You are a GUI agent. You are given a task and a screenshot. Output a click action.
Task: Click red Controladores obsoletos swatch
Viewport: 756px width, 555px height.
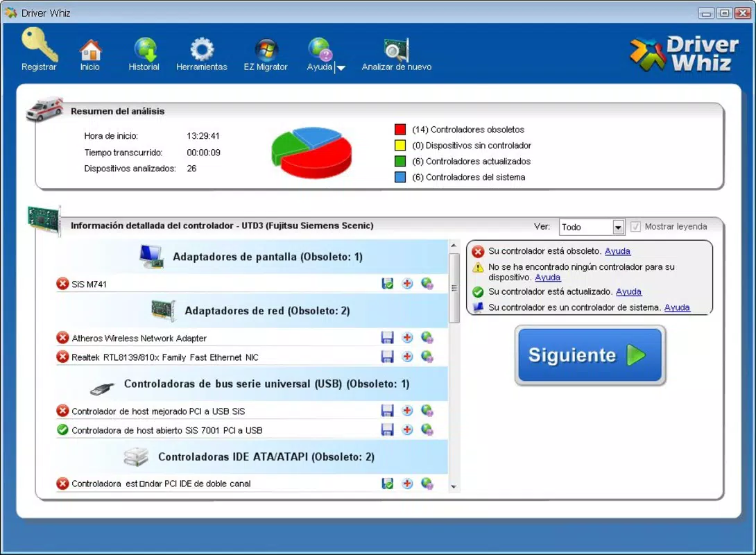400,129
